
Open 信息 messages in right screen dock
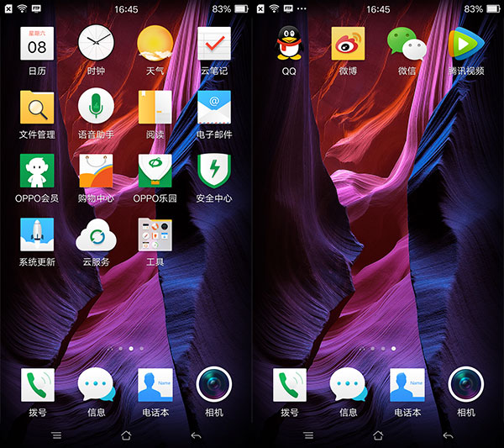click(348, 385)
